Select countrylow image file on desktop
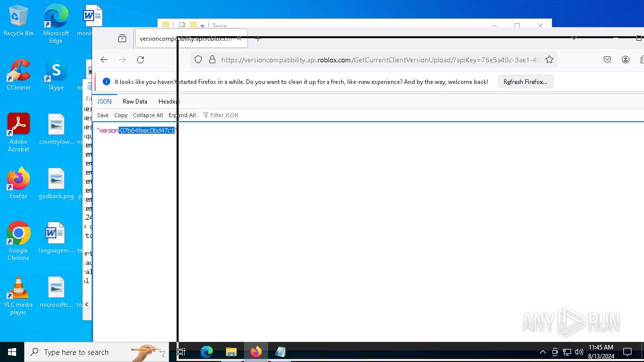The image size is (644, 362). 56,129
